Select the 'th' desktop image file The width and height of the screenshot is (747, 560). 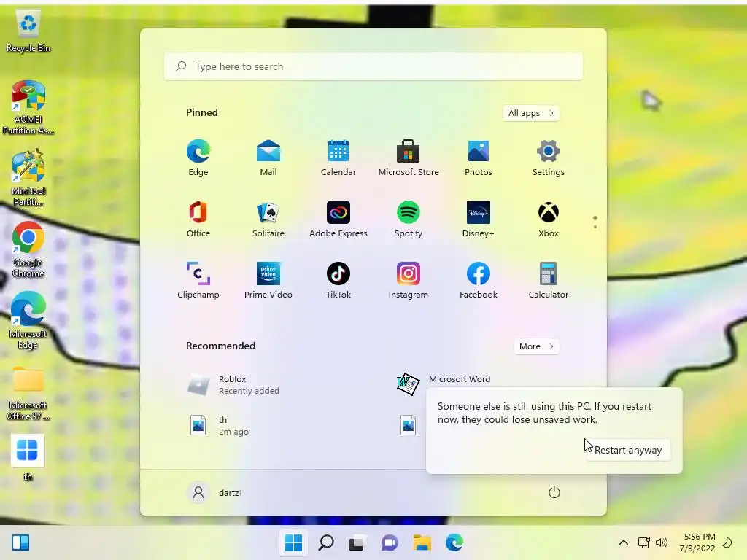28,458
